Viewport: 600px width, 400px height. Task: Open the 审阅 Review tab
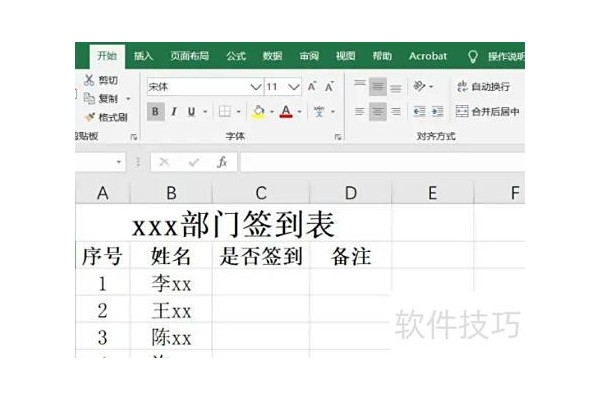pyautogui.click(x=309, y=56)
